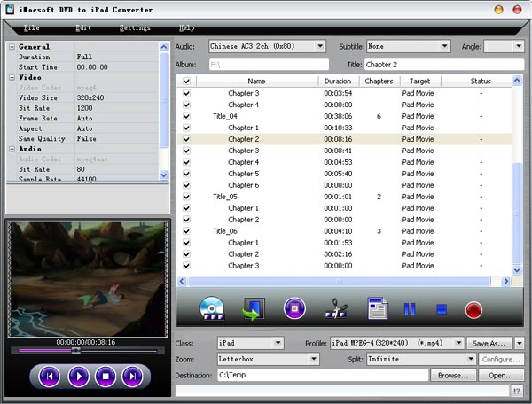Uncheck the Title_05 row checkbox
This screenshot has height=404, width=532.
[x=186, y=197]
